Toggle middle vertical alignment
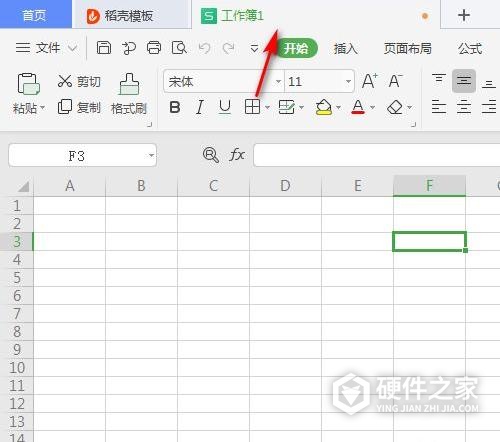Viewport: 500px width, 442px height. coord(464,81)
